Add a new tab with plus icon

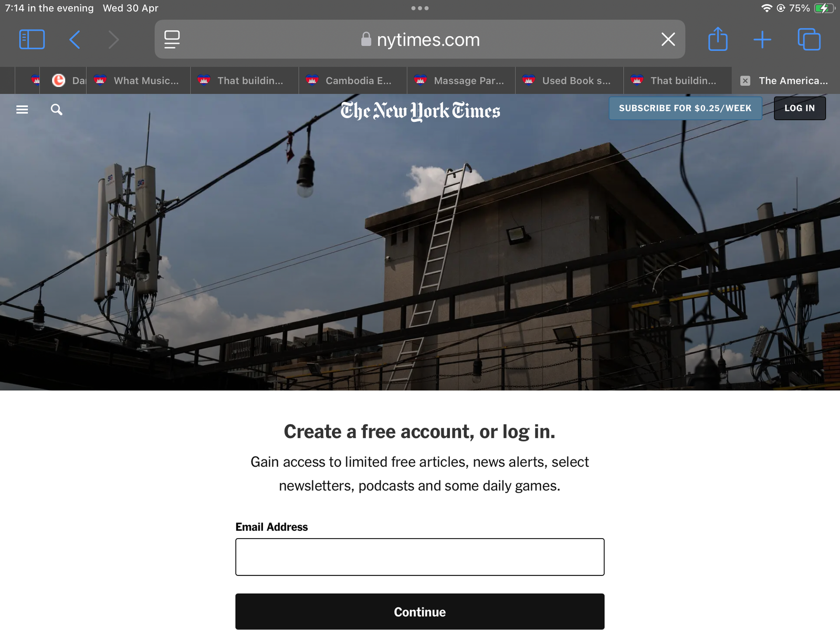[762, 39]
